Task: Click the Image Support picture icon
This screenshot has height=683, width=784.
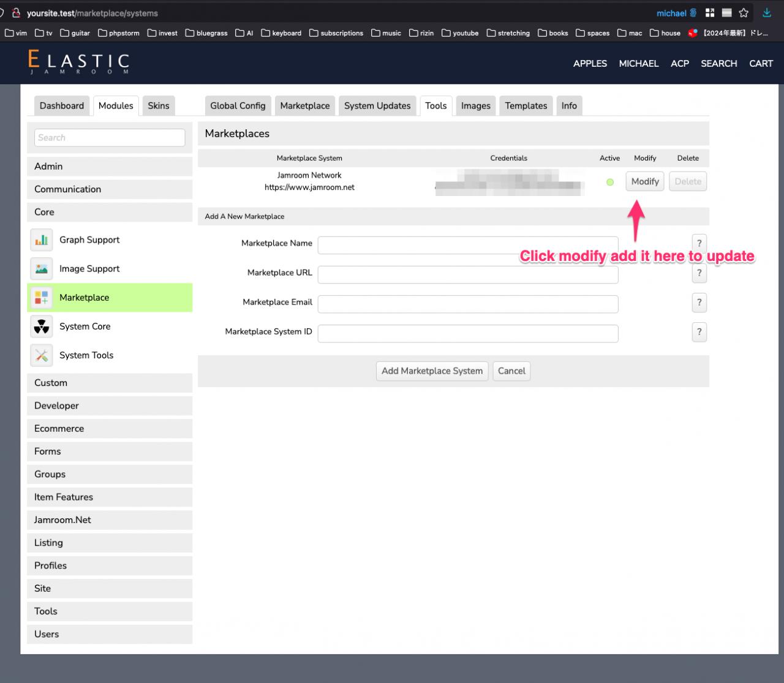Action: (41, 269)
